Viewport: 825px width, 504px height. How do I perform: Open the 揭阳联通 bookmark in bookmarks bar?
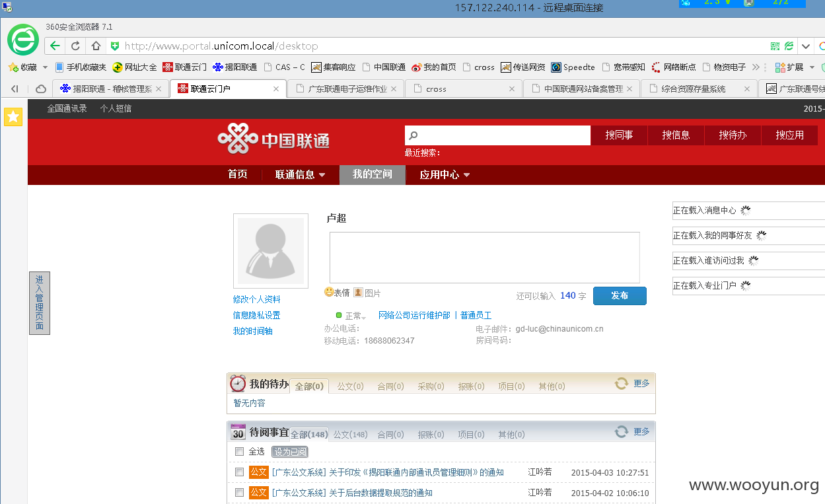pos(235,67)
